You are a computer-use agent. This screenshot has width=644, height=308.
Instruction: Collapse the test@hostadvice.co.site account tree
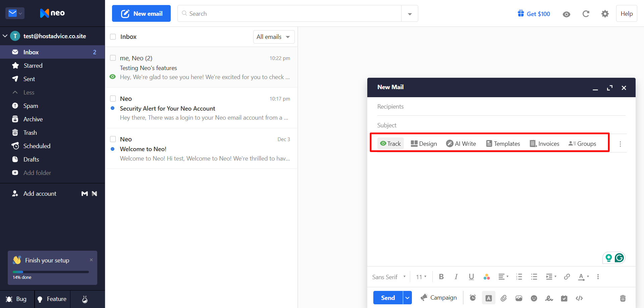coord(5,36)
